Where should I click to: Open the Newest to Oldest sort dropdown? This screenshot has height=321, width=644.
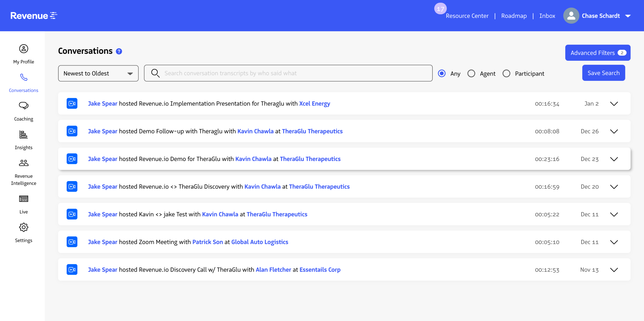pos(98,73)
